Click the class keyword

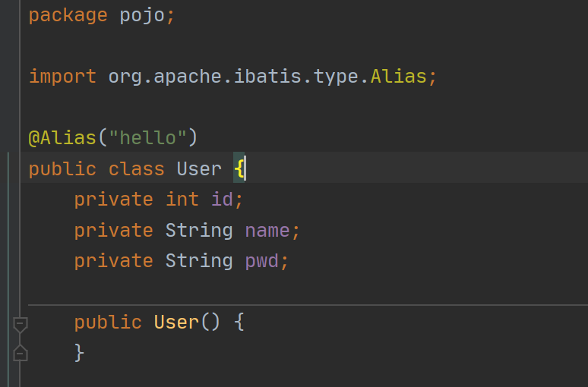(136, 168)
